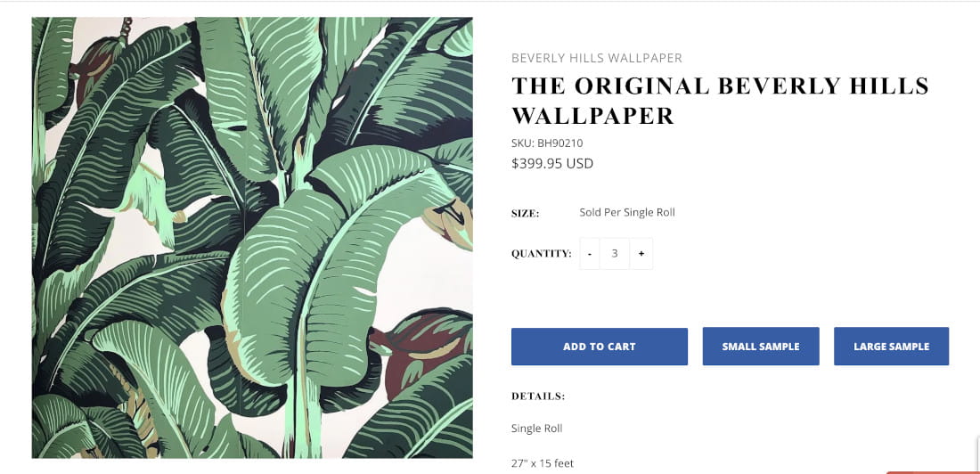Click the quantity field showing 3
Viewport: 980px width, 474px height.
pyautogui.click(x=615, y=253)
